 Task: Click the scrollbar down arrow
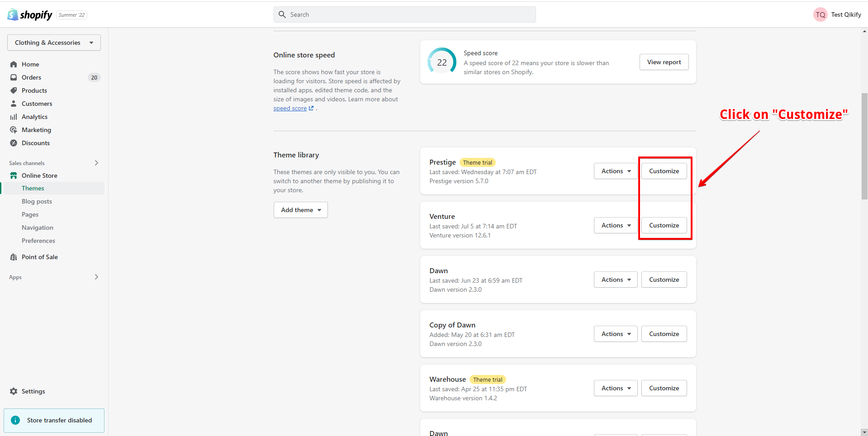click(x=864, y=432)
